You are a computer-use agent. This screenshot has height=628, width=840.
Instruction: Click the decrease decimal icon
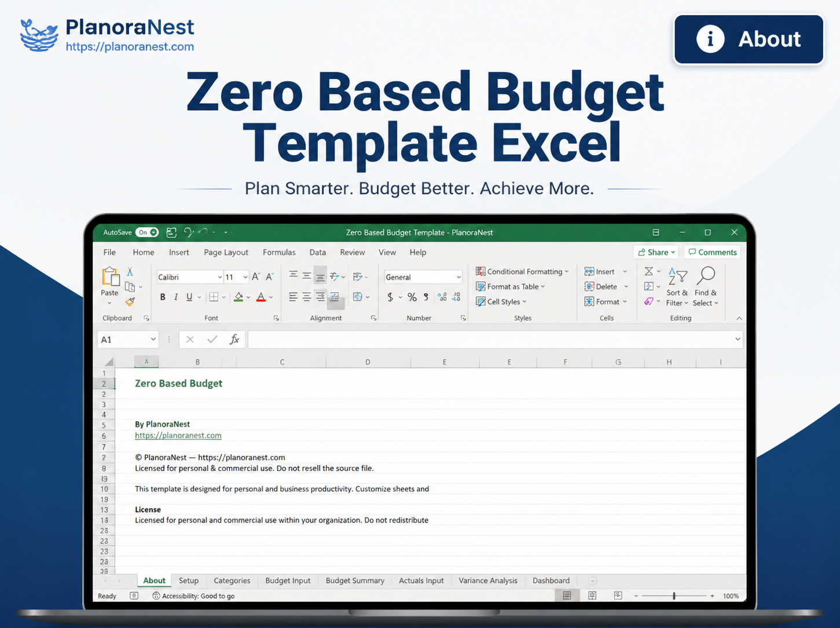coord(456,297)
